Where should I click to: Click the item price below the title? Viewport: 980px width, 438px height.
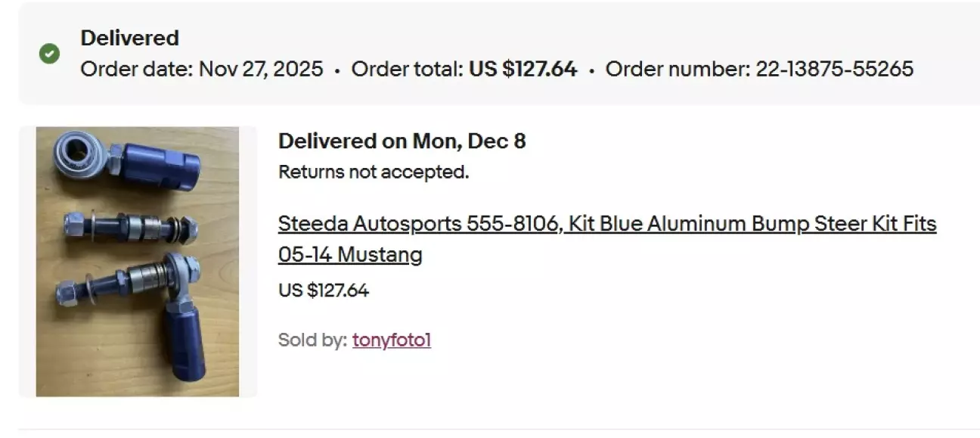(x=323, y=290)
